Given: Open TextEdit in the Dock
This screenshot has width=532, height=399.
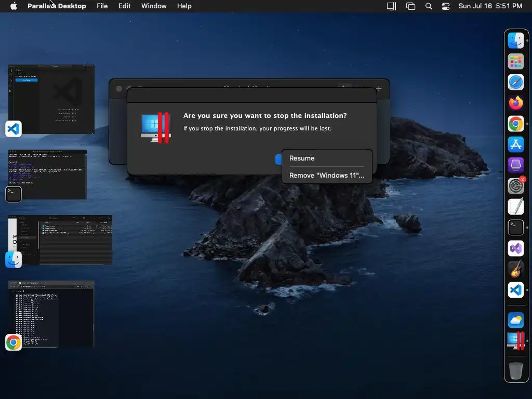Looking at the screenshot, I should (x=516, y=207).
